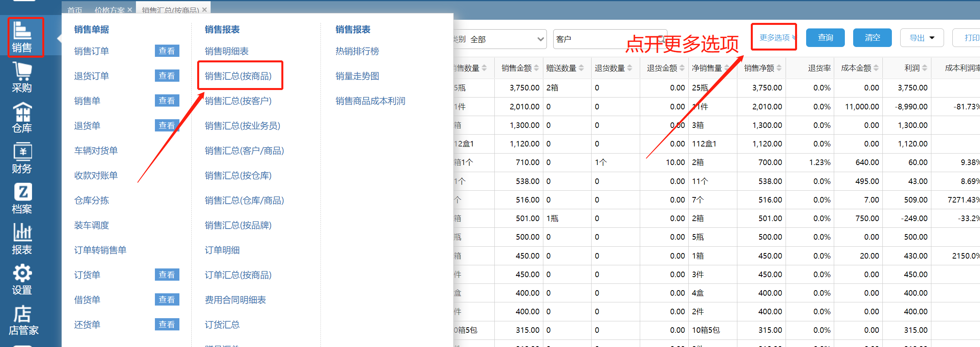Viewport: 980px width, 347px height.
Task: Click 查看 next to 销售单
Action: (x=167, y=101)
